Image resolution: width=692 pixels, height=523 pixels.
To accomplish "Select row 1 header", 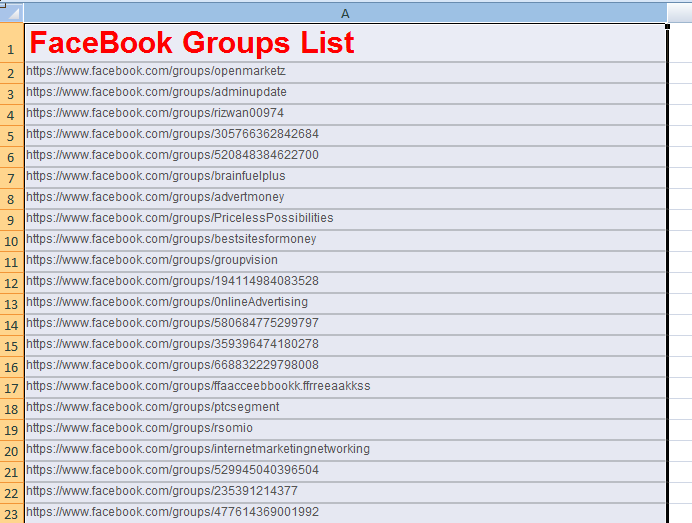I will tap(12, 43).
